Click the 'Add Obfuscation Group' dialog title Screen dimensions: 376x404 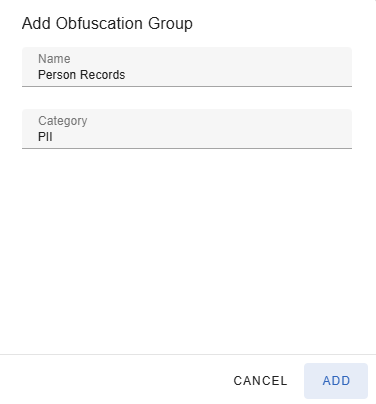coord(107,24)
